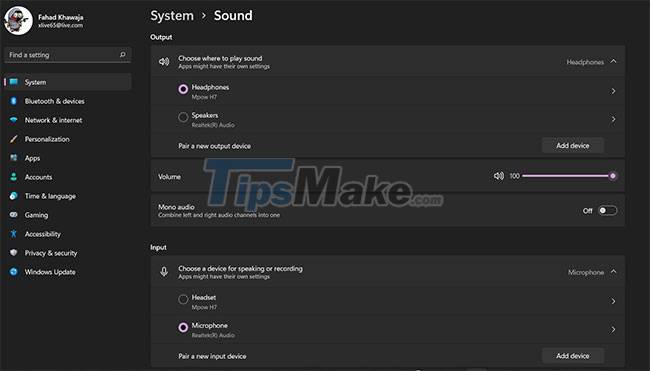Select Microphone Realtek Audio radio button
The image size is (650, 371).
click(183, 327)
